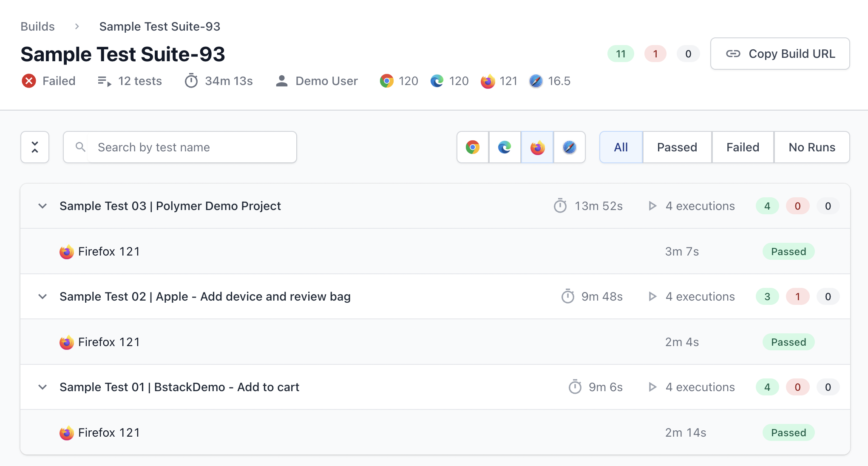The height and width of the screenshot is (466, 868).
Task: Toggle the Firefox browser filter
Action: tap(537, 147)
